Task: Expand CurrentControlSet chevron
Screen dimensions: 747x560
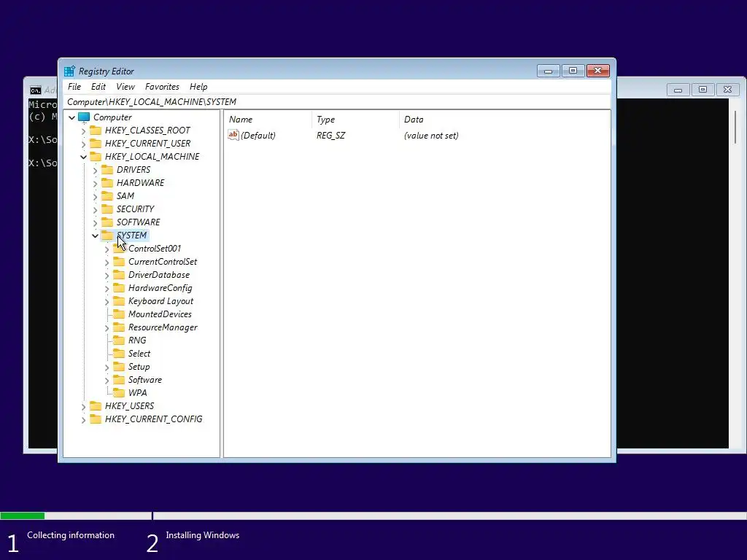Action: 107,262
